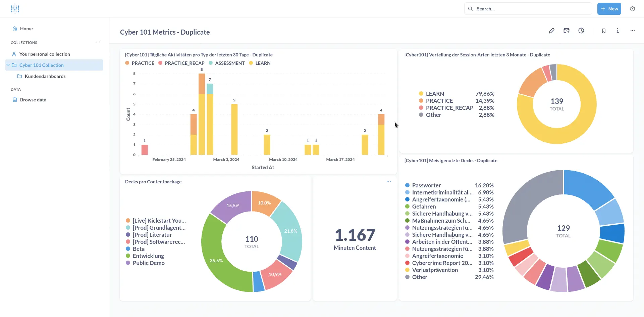Screen dimensions: 644x317
Task: Open dashboard subscriptions icon
Action: (567, 31)
